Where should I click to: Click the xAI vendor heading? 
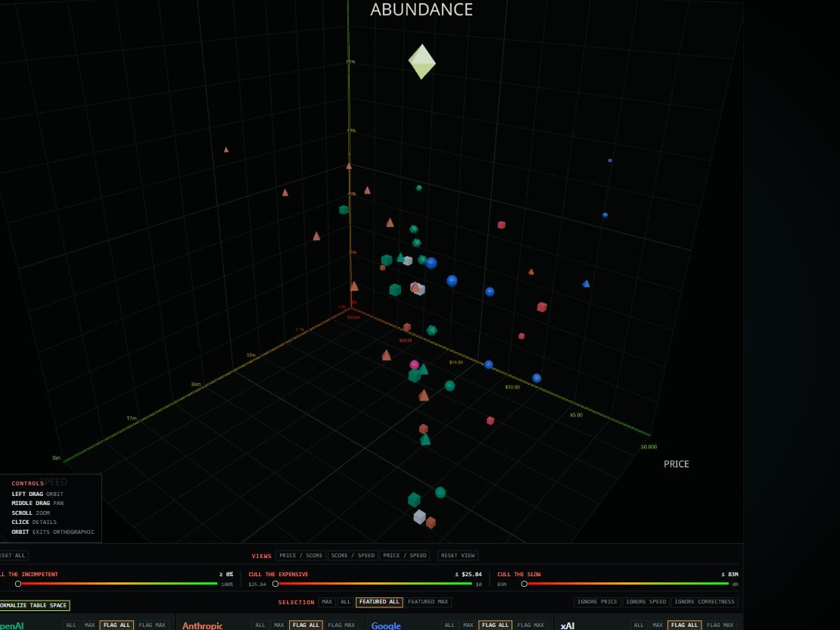(x=568, y=625)
